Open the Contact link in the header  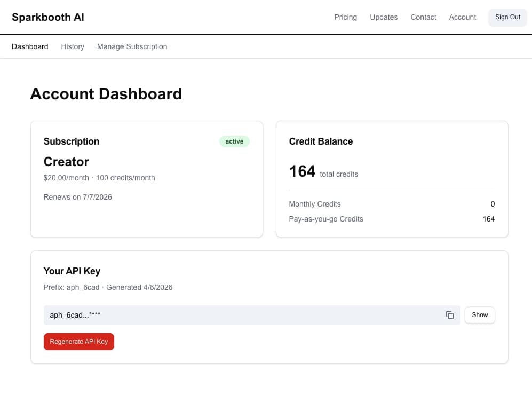pyautogui.click(x=423, y=17)
